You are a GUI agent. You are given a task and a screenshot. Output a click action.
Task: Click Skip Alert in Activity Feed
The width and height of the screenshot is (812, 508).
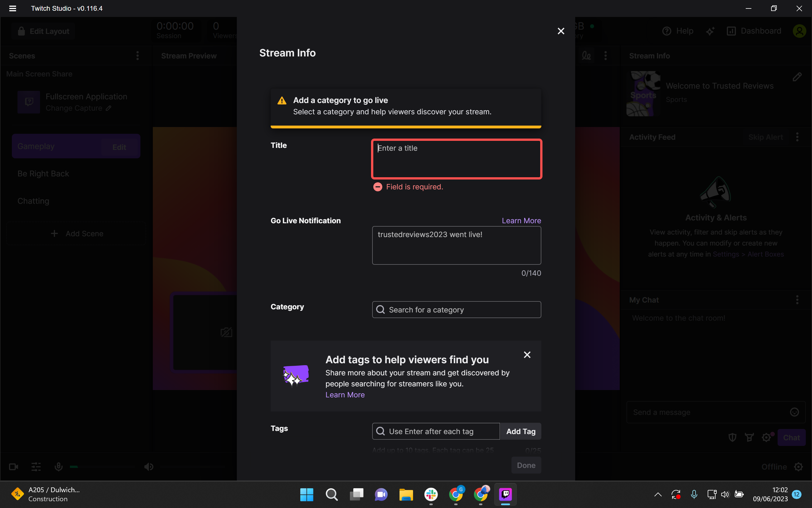[765, 137]
